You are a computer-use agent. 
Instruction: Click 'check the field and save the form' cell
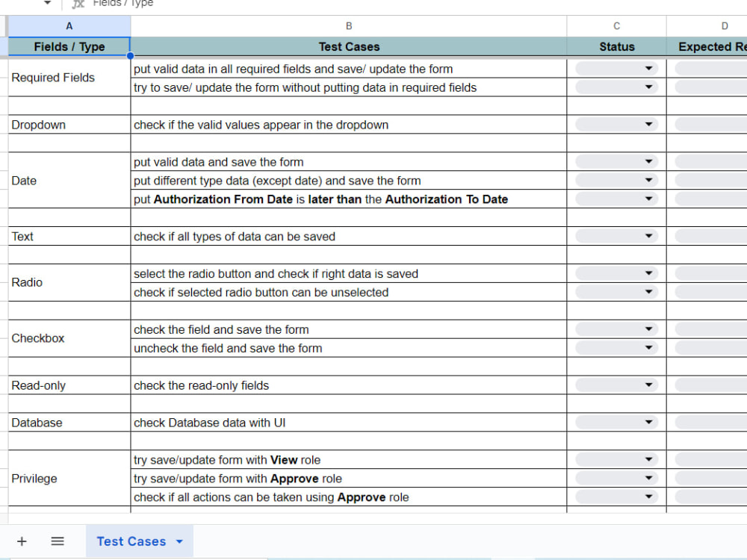(349, 329)
